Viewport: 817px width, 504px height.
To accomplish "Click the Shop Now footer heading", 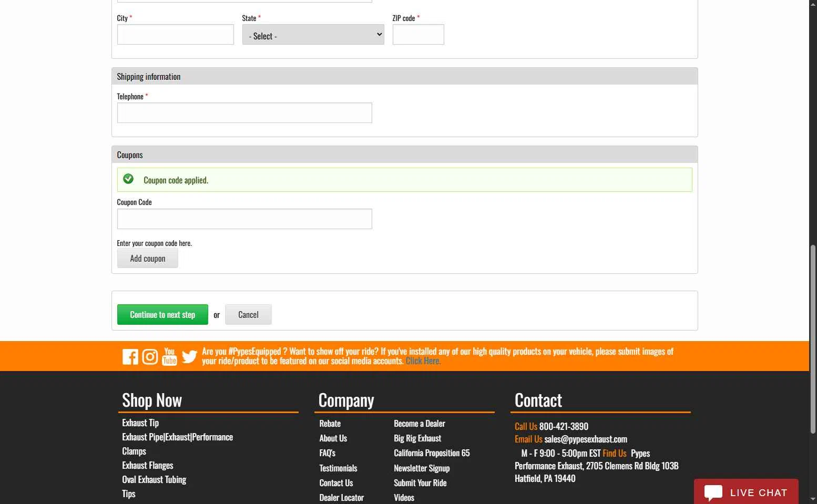I will [x=152, y=400].
